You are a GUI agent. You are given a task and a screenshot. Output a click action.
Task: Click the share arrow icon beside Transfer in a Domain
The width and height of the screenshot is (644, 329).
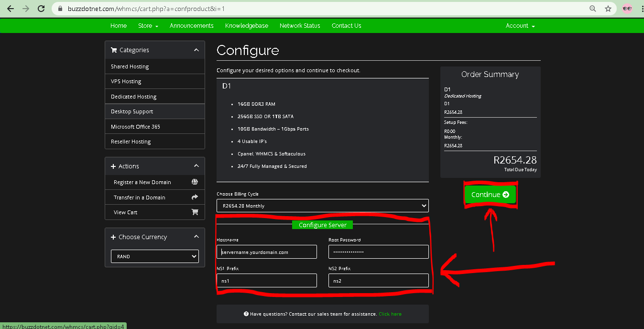tap(195, 197)
